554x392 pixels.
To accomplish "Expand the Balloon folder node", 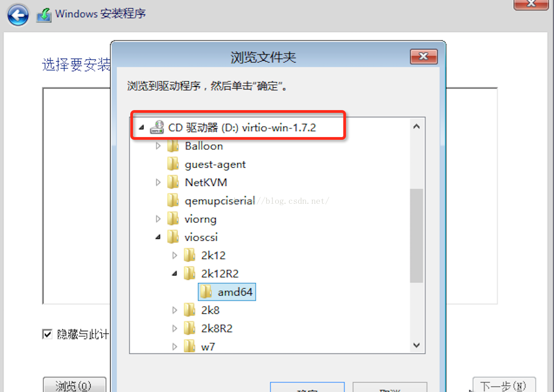I will coord(158,146).
